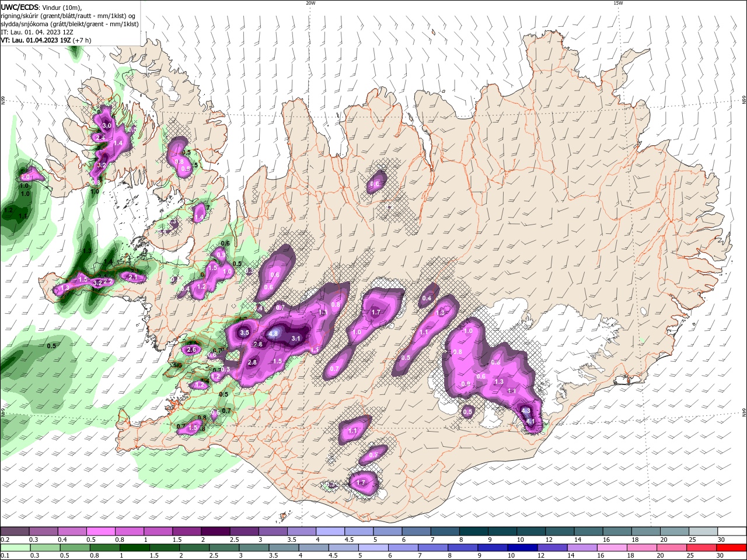
Task: Select the 2.6 value near the west coast
Action: (191, 350)
